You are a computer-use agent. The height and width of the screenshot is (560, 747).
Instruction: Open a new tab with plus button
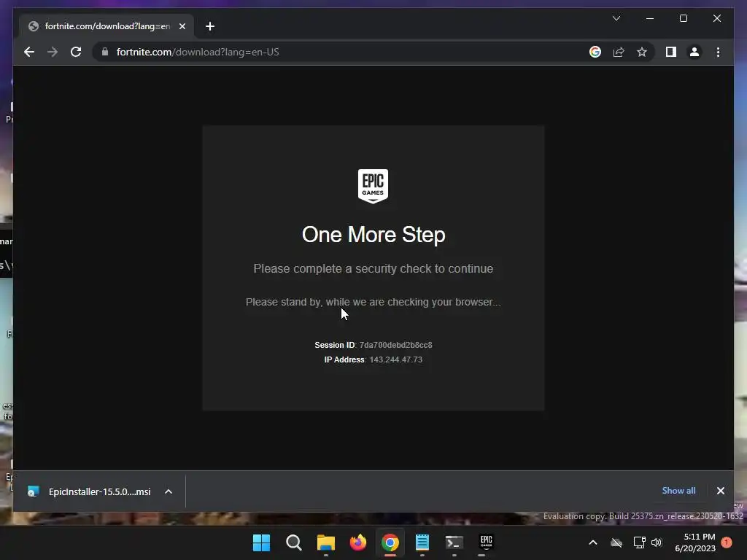point(210,26)
